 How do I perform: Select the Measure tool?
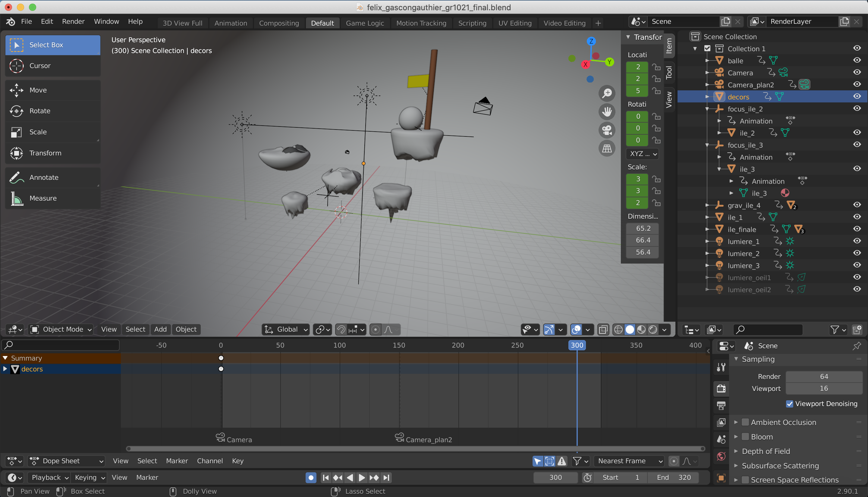(x=43, y=198)
